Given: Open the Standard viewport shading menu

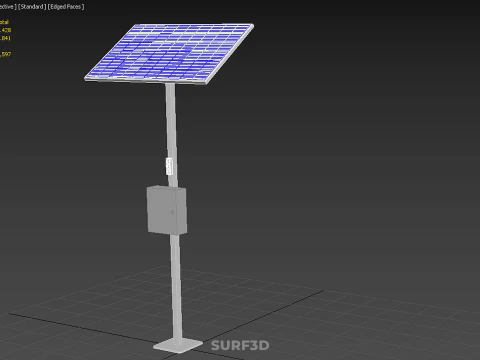Looking at the screenshot, I should 32,7.
